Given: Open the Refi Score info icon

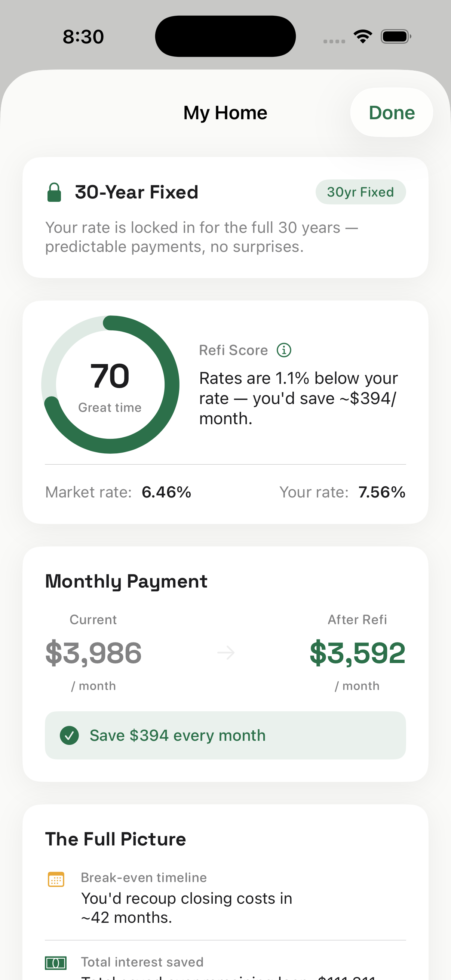Looking at the screenshot, I should (x=284, y=350).
